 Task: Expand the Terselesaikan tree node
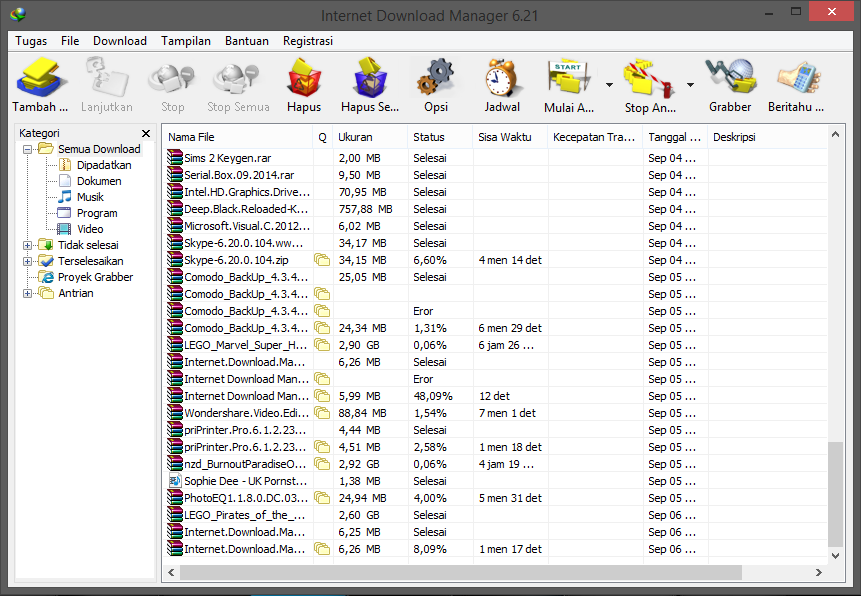click(x=27, y=261)
